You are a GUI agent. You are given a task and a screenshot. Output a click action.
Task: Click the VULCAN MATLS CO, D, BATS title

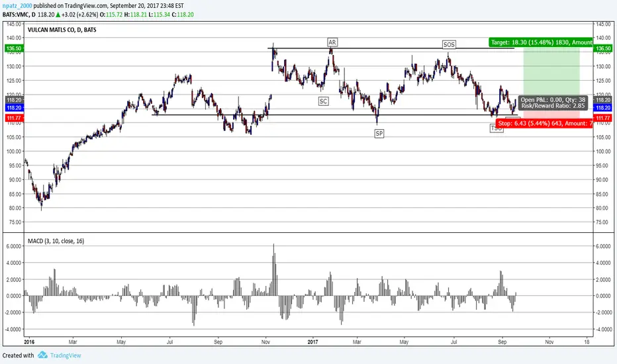(x=62, y=30)
